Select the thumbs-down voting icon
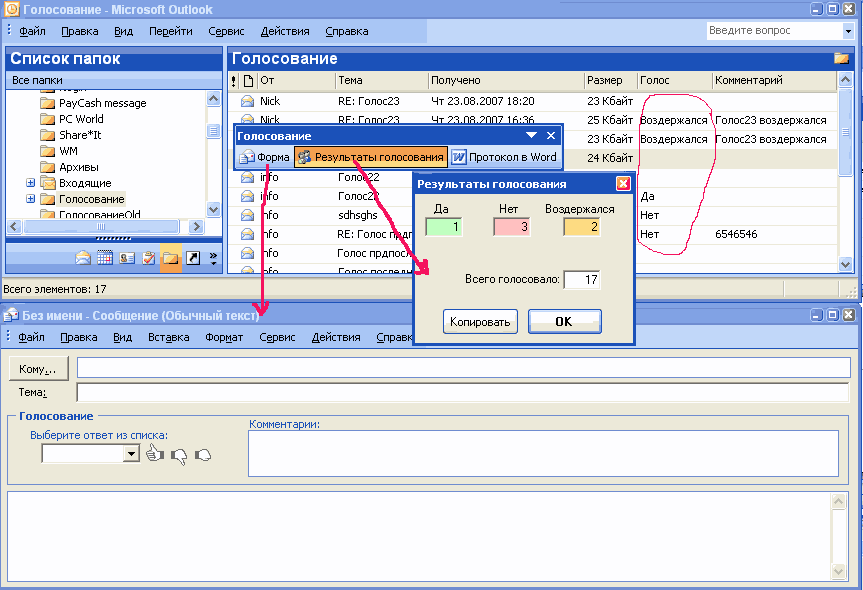This screenshot has width=863, height=590. [178, 454]
